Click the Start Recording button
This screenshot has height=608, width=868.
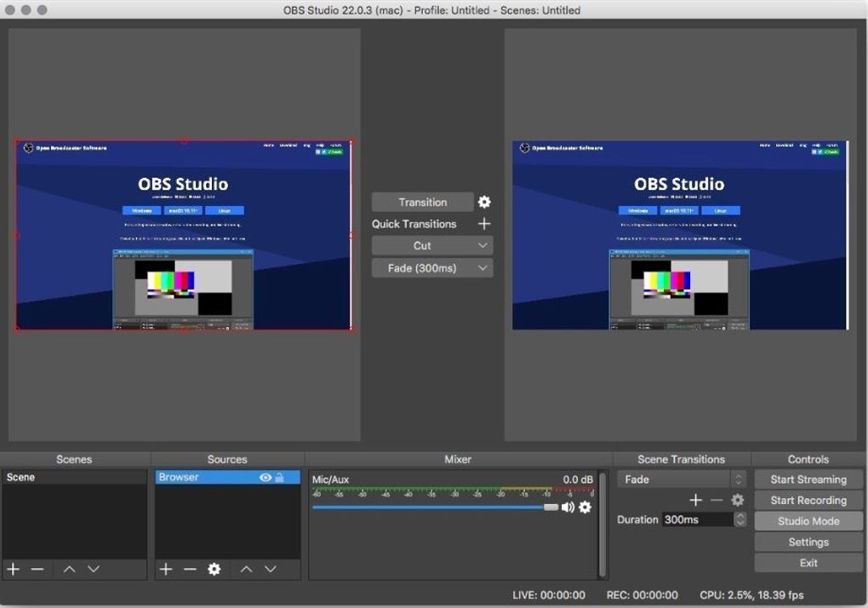808,501
